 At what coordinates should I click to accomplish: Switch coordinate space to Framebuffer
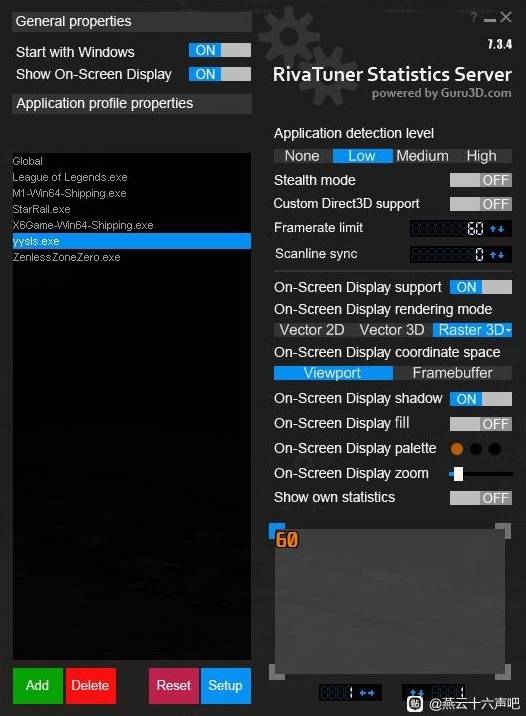coord(452,373)
